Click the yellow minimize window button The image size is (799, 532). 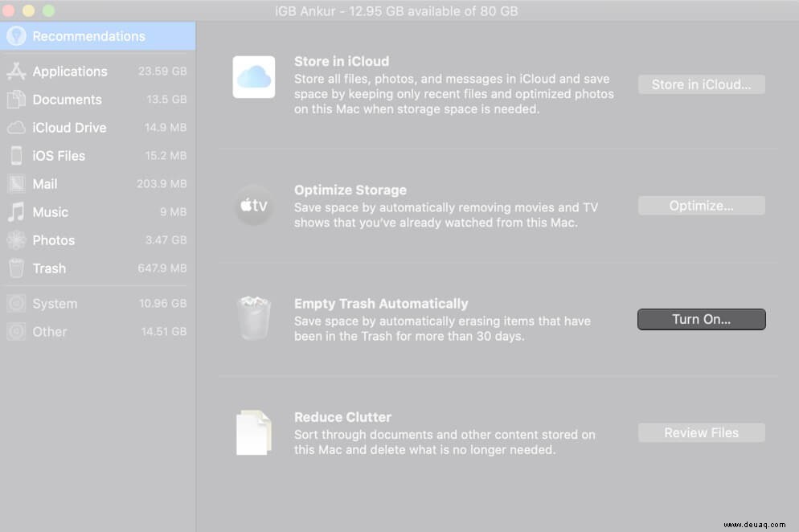pyautogui.click(x=29, y=10)
